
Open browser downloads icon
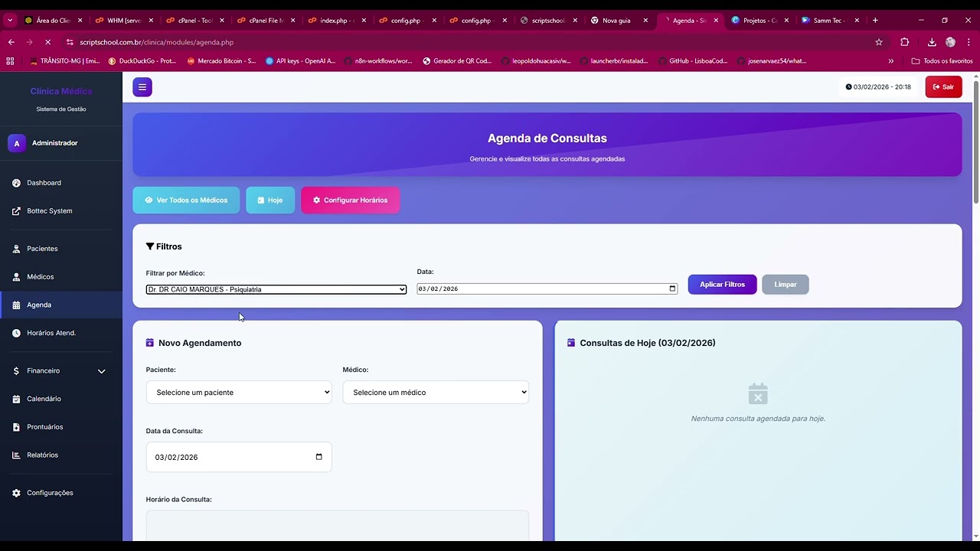pos(932,42)
